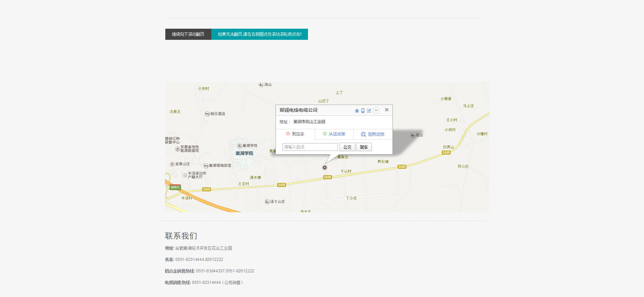Image resolution: width=644 pixels, height=297 pixels.
Task: Click the edit pencil icon in popup
Action: tap(369, 111)
